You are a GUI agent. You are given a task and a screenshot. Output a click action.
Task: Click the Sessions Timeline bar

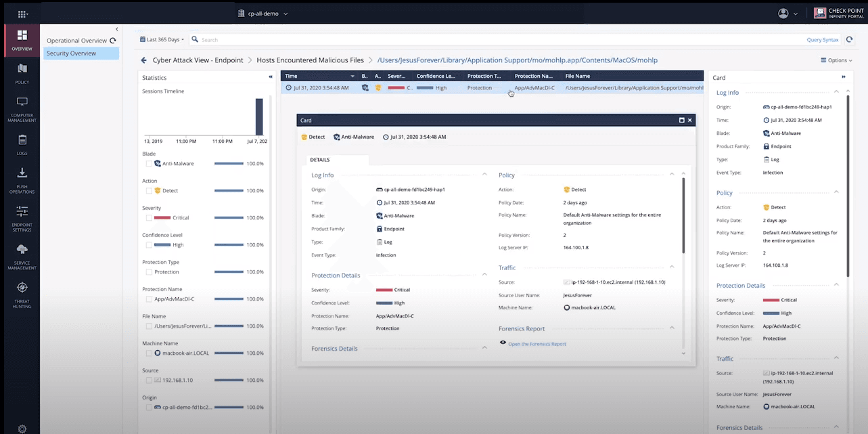pyautogui.click(x=259, y=117)
